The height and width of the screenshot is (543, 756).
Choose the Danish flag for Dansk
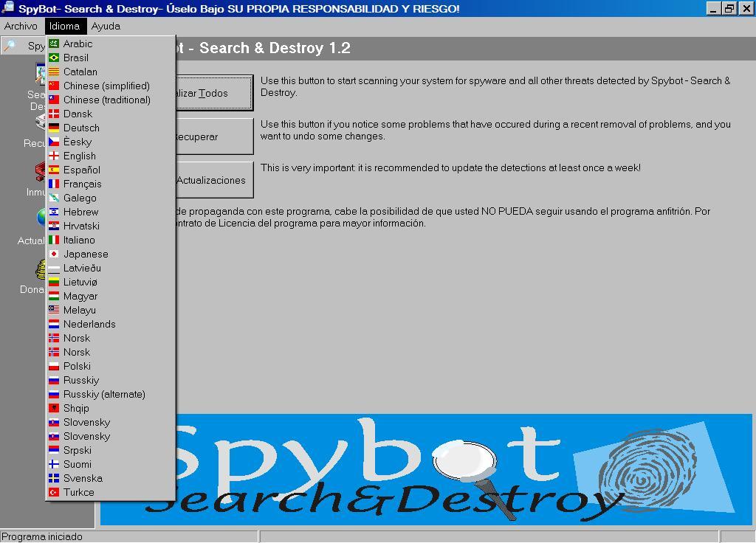point(54,114)
